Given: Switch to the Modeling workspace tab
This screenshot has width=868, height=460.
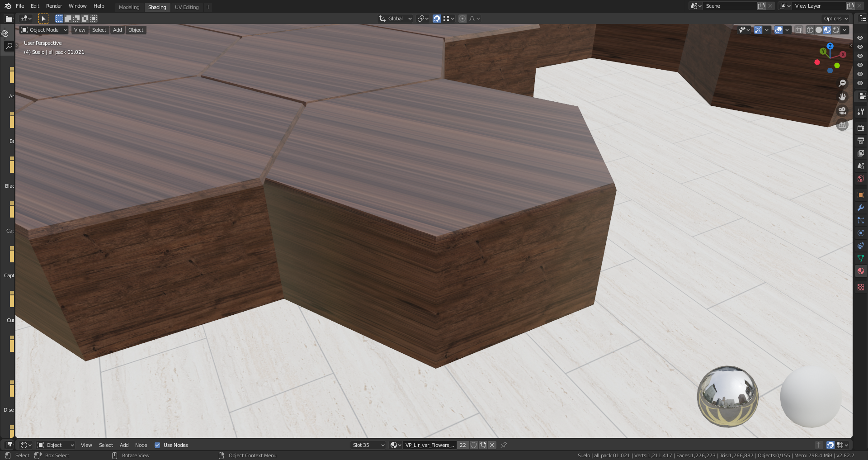Looking at the screenshot, I should (x=129, y=7).
